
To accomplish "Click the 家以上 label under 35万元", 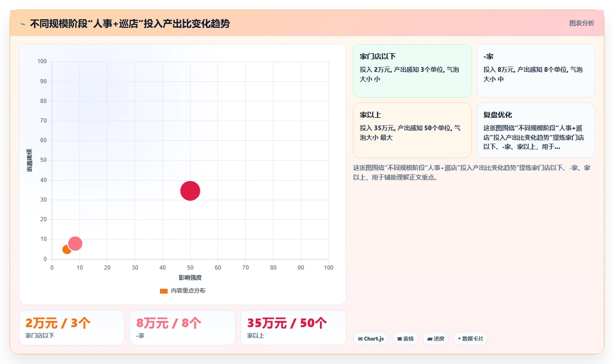I will pos(256,336).
